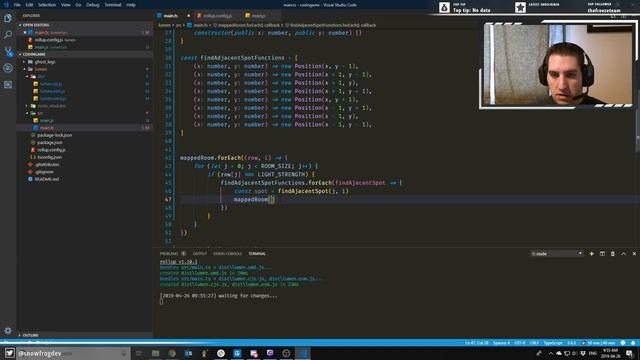This screenshot has height=360, width=640.
Task: Open .gitattributes in explorer
Action: coord(47,164)
